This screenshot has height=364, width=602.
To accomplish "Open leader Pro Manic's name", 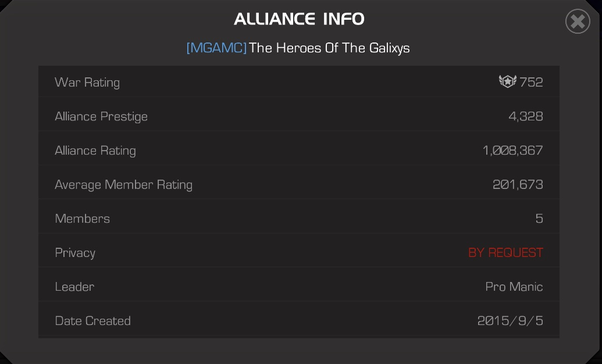I will (x=514, y=287).
